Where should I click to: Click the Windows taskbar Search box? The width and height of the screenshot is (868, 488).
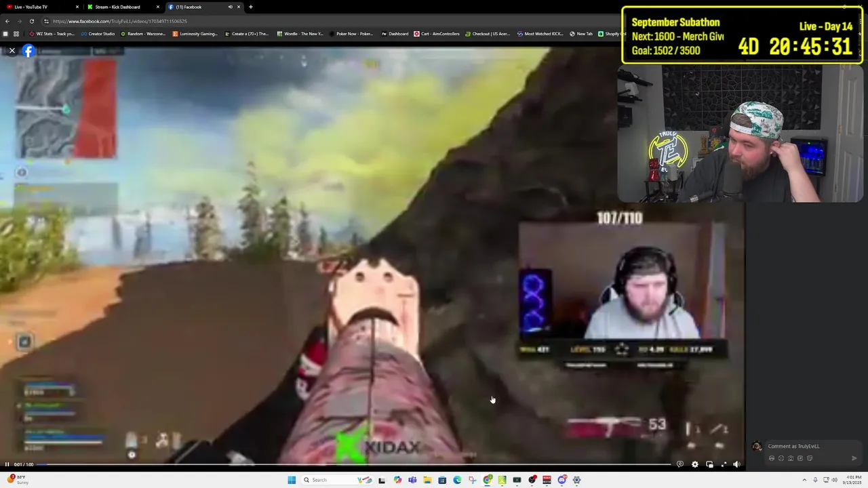(x=337, y=480)
